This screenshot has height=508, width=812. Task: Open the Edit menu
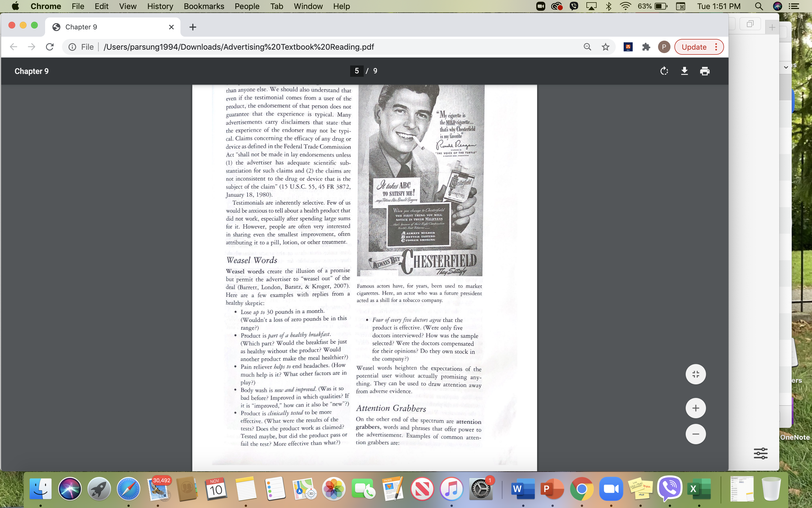101,6
